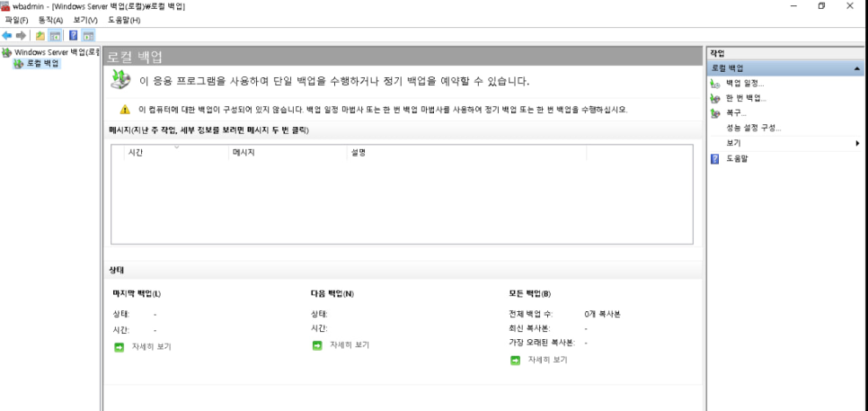Open 자세히 보기 under 모든 백업
This screenshot has height=411, width=868.
point(547,360)
